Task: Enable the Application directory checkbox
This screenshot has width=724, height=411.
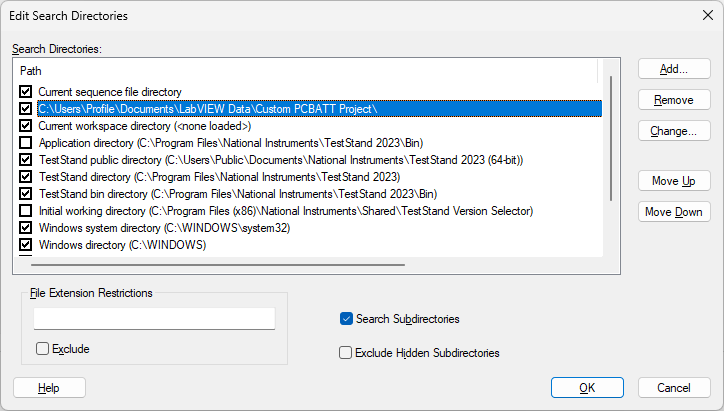Action: click(25, 143)
